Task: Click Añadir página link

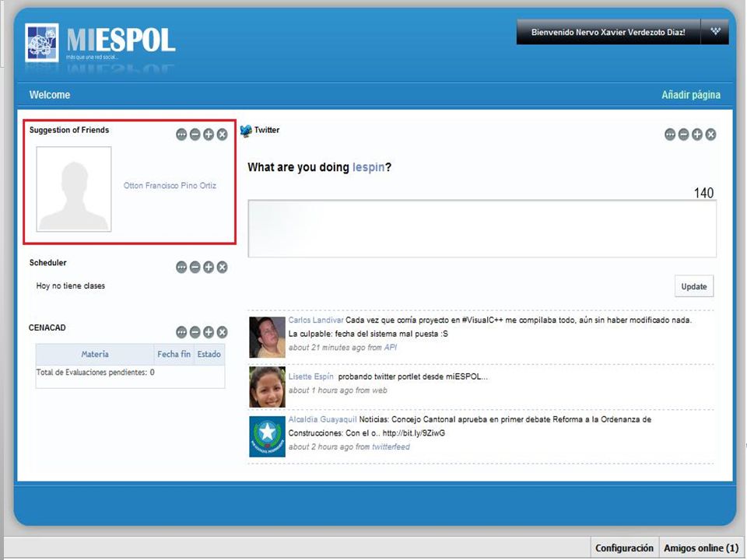Action: 691,95
